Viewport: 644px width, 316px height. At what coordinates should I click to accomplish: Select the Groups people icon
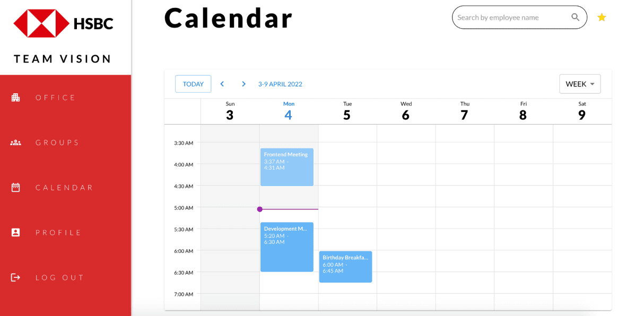[15, 142]
